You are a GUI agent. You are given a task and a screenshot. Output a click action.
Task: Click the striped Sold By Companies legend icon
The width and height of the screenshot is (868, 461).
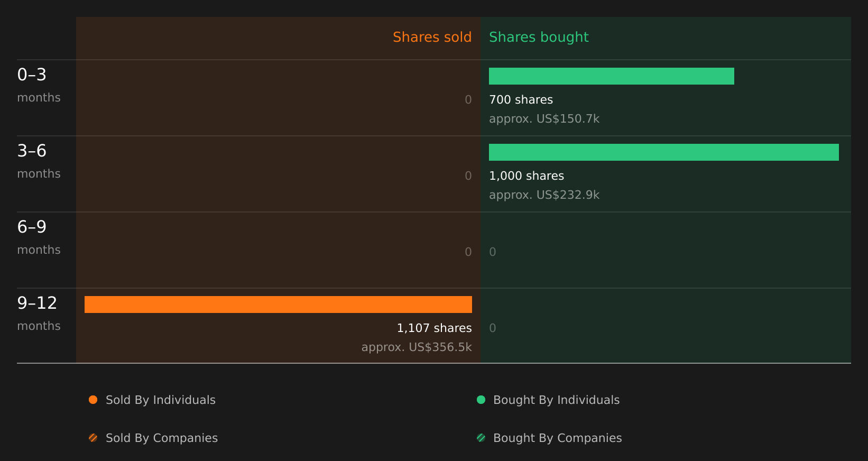[93, 438]
